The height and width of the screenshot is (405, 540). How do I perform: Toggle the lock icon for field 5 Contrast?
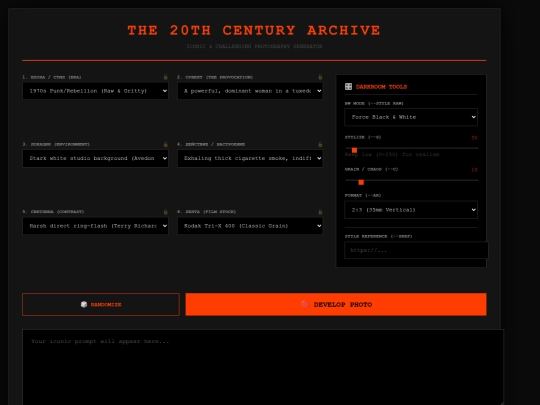(166, 212)
